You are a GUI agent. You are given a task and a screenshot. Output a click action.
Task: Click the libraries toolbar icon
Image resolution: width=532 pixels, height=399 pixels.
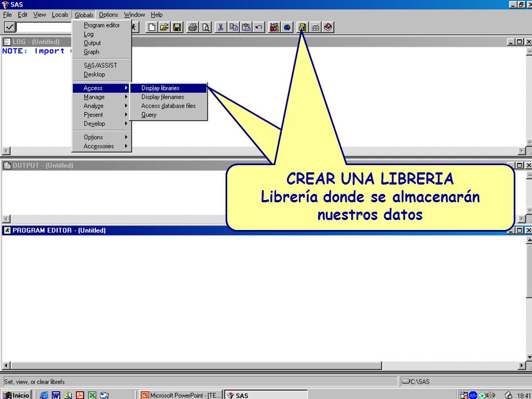click(x=303, y=27)
